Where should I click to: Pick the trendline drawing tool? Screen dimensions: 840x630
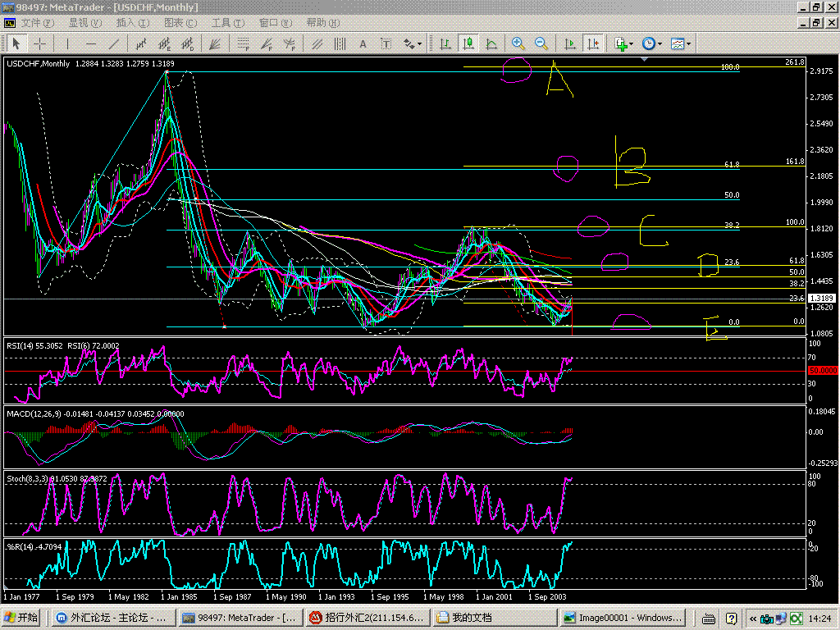114,43
